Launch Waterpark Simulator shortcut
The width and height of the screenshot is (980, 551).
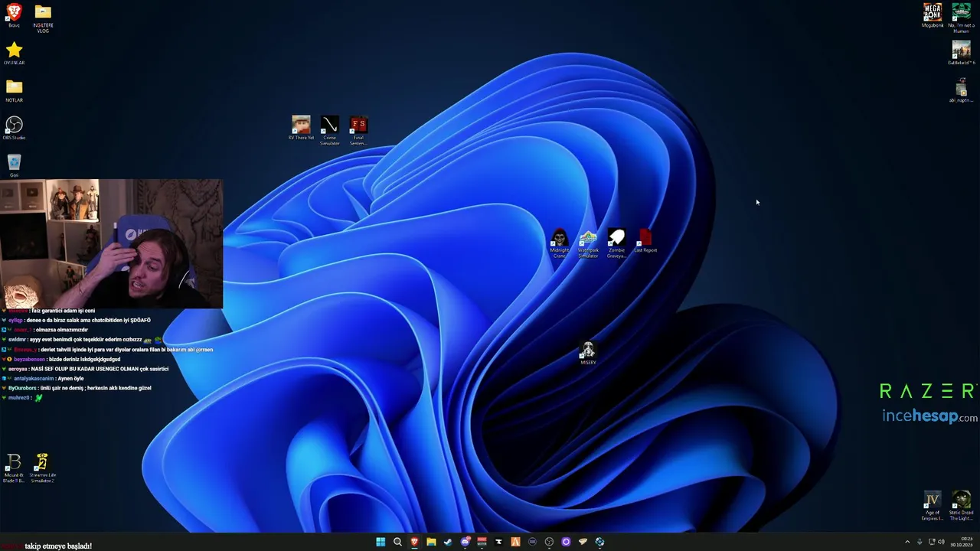click(x=588, y=243)
